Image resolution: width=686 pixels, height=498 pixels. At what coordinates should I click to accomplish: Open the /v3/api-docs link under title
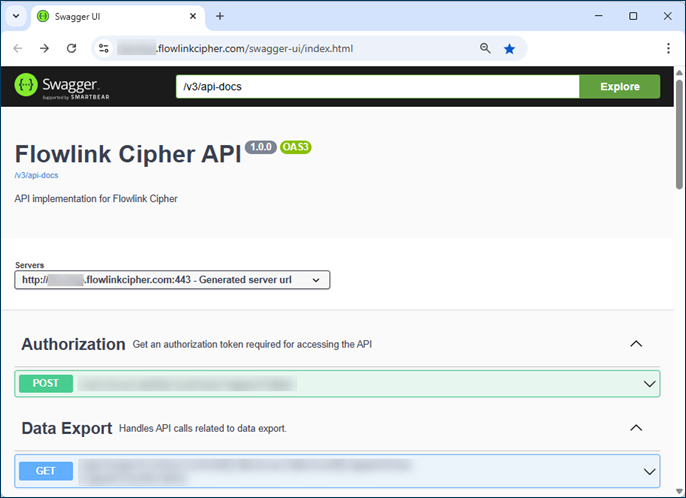point(36,175)
